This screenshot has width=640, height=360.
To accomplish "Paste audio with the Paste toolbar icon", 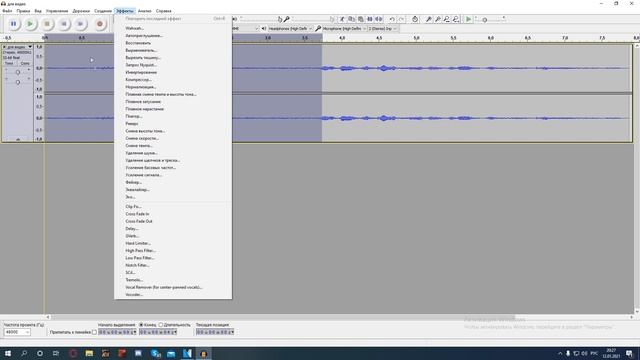I will [361, 19].
